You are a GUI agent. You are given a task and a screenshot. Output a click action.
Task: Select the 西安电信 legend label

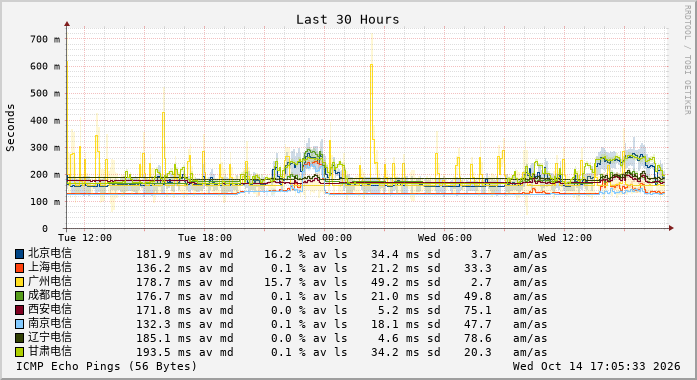pos(50,309)
